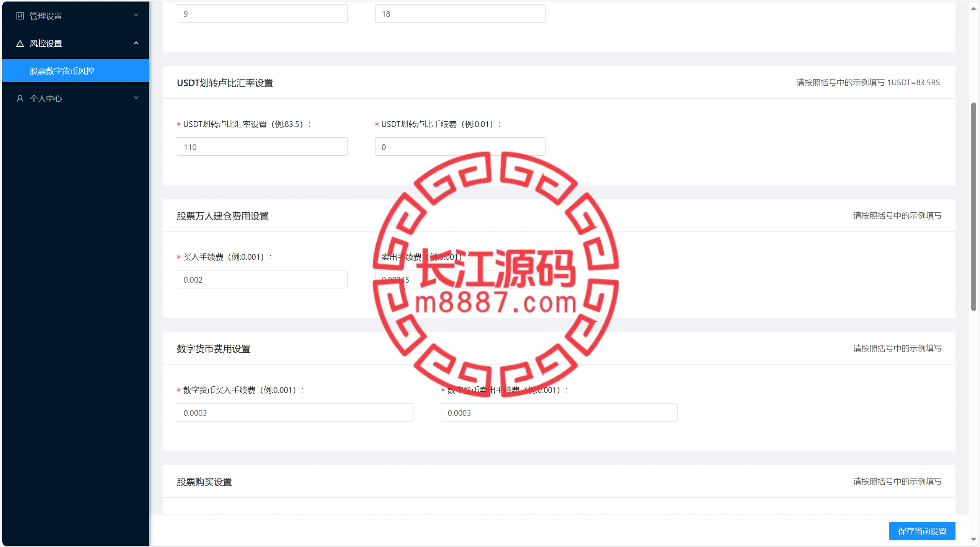The width and height of the screenshot is (980, 547).
Task: Open the 个人中心 menu
Action: coord(76,98)
